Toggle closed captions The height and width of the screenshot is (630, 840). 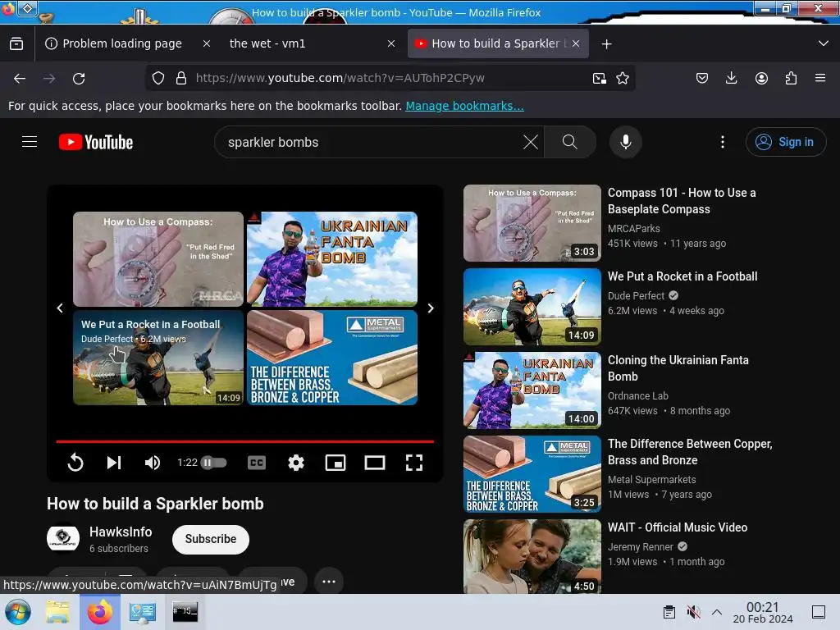(x=257, y=463)
